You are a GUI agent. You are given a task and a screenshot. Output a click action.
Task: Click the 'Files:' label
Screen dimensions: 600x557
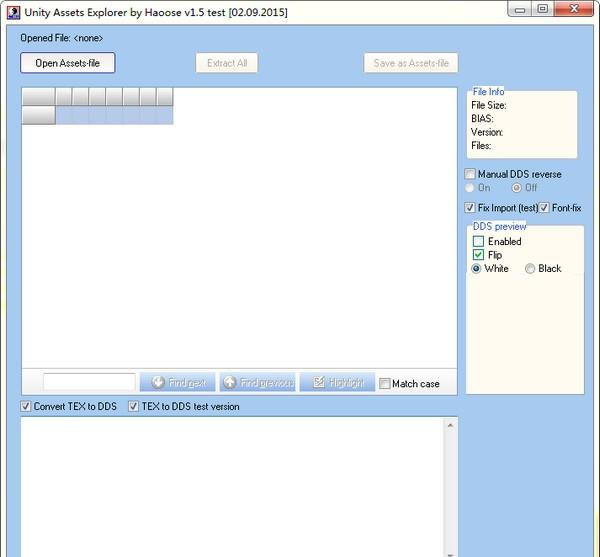[x=481, y=146]
